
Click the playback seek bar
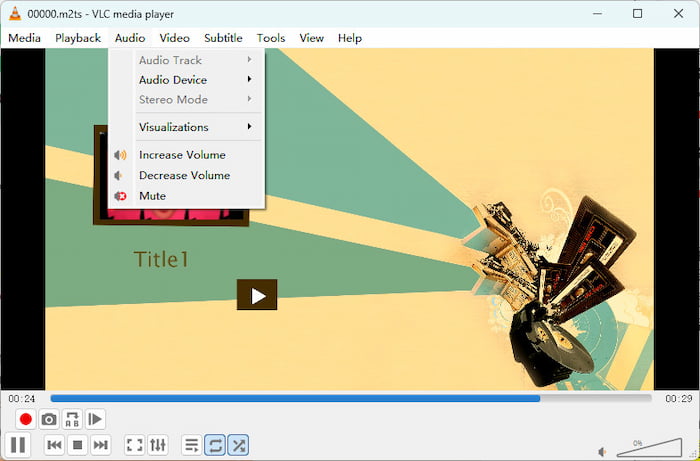click(351, 398)
